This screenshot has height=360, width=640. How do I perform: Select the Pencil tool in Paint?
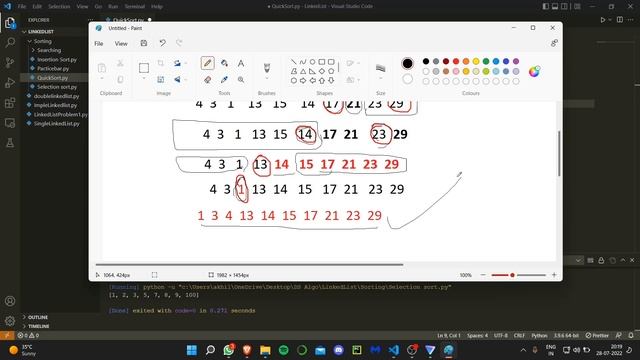point(207,63)
